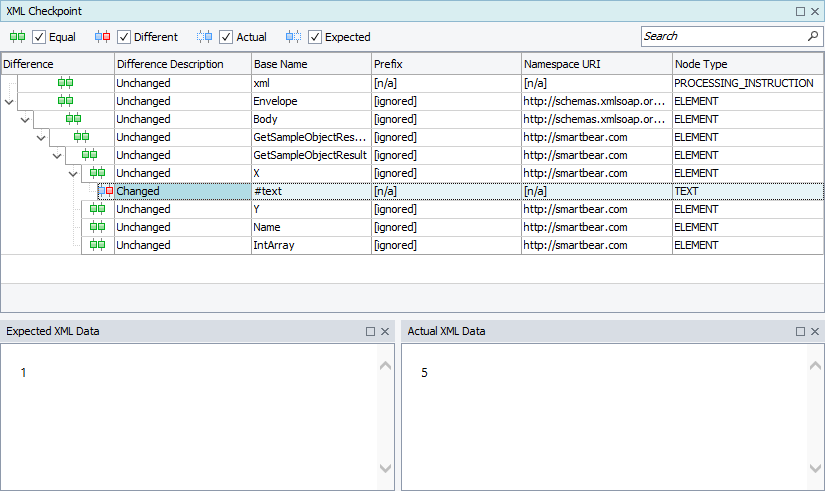Click the Actual filter icon
The width and height of the screenshot is (825, 491).
205,37
